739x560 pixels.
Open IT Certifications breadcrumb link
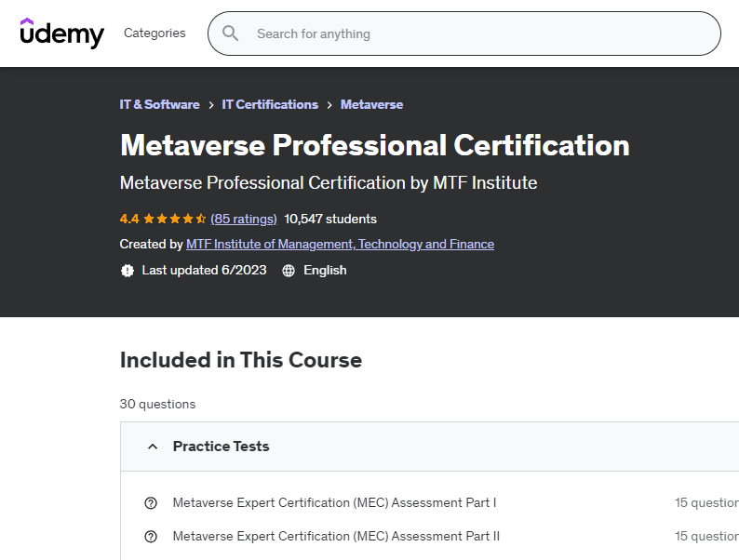pos(270,105)
